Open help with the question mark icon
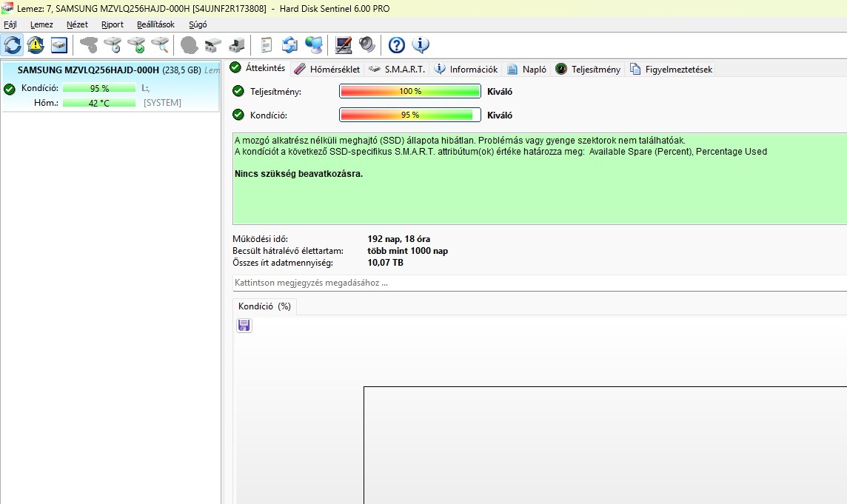The height and width of the screenshot is (504, 847). pos(397,45)
